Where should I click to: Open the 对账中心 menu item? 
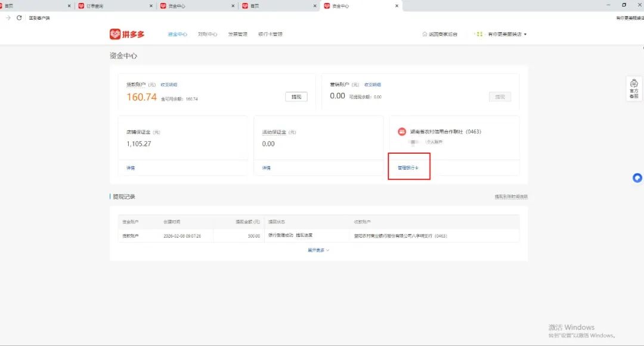click(206, 34)
